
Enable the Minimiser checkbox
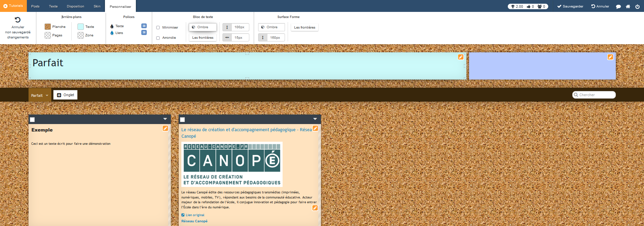click(x=158, y=28)
